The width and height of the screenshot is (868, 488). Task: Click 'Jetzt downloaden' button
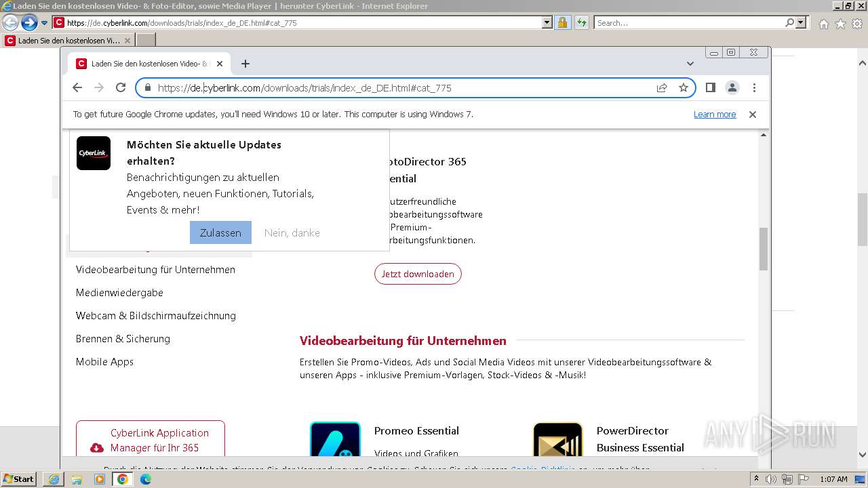pyautogui.click(x=418, y=274)
